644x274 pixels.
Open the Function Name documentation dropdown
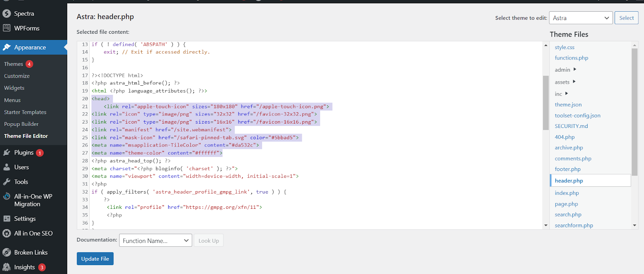(x=155, y=241)
